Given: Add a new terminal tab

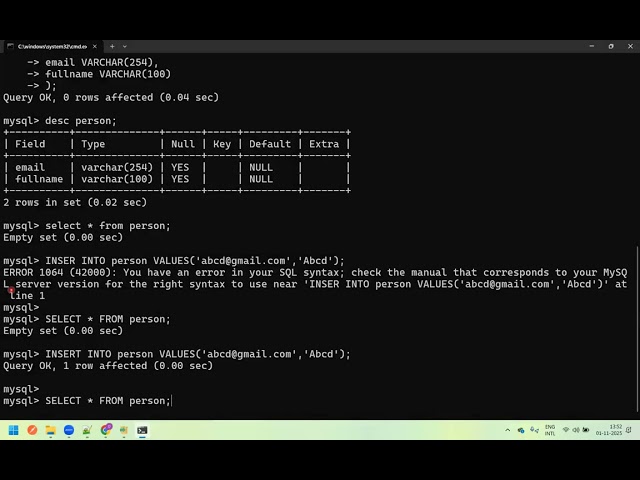Looking at the screenshot, I should pos(112,47).
